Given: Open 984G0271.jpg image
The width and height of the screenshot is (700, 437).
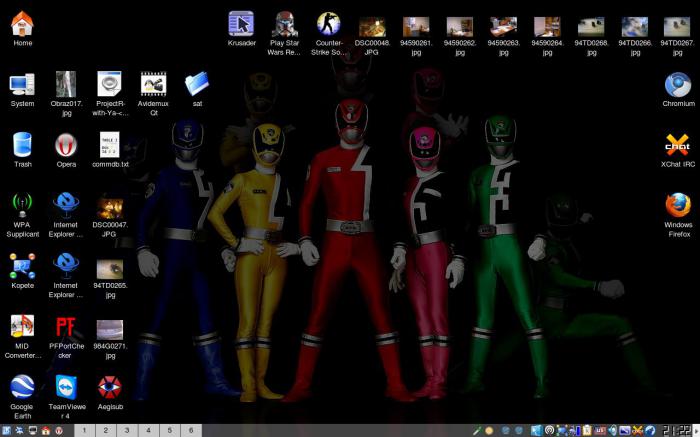Looking at the screenshot, I should (x=110, y=338).
